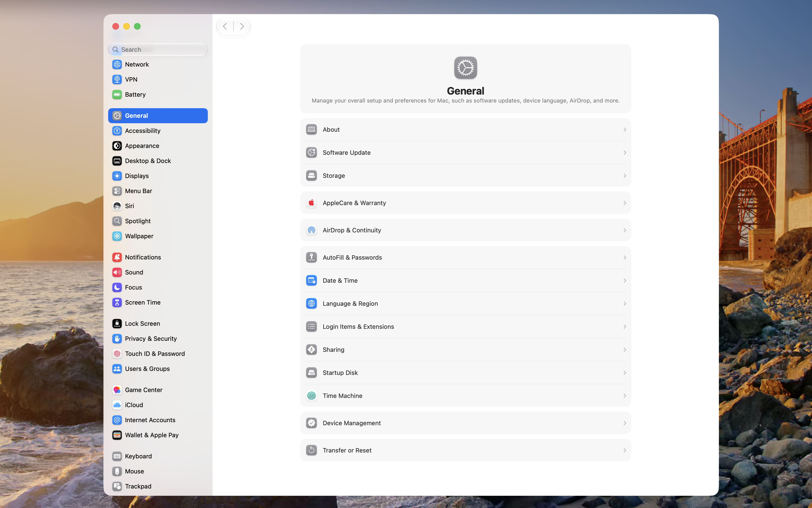Open the Device Management label
This screenshot has width=812, height=508.
coord(352,423)
